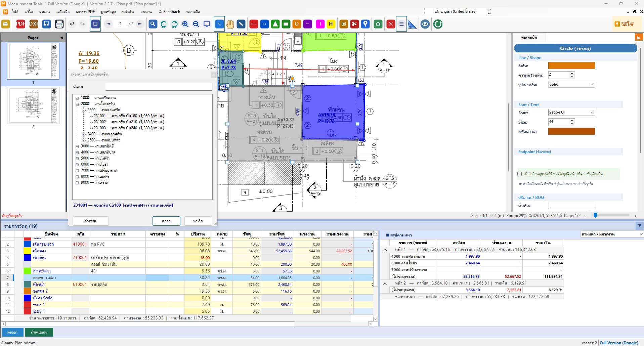Image resolution: width=644 pixels, height=346 pixels.
Task: Select the orange circle tool
Action: coord(297,24)
